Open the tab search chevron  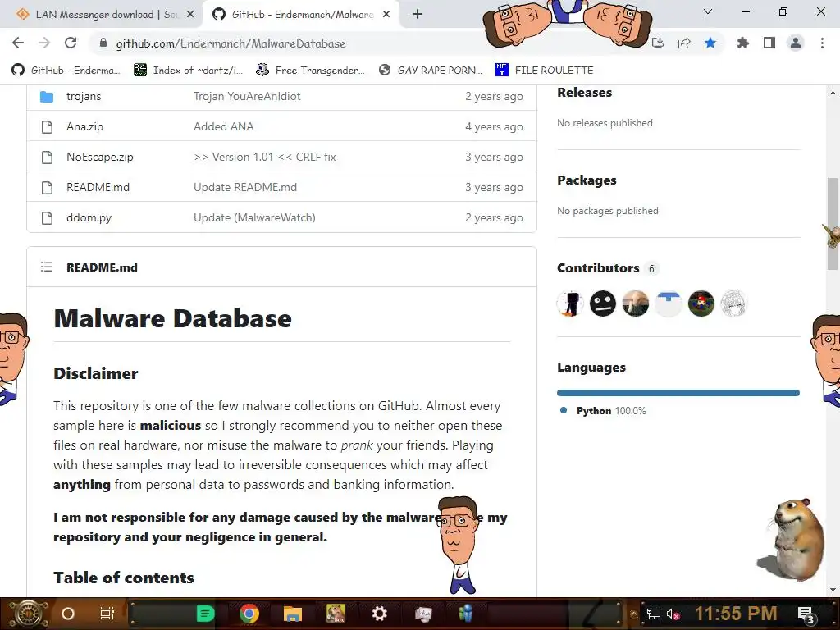[x=708, y=11]
